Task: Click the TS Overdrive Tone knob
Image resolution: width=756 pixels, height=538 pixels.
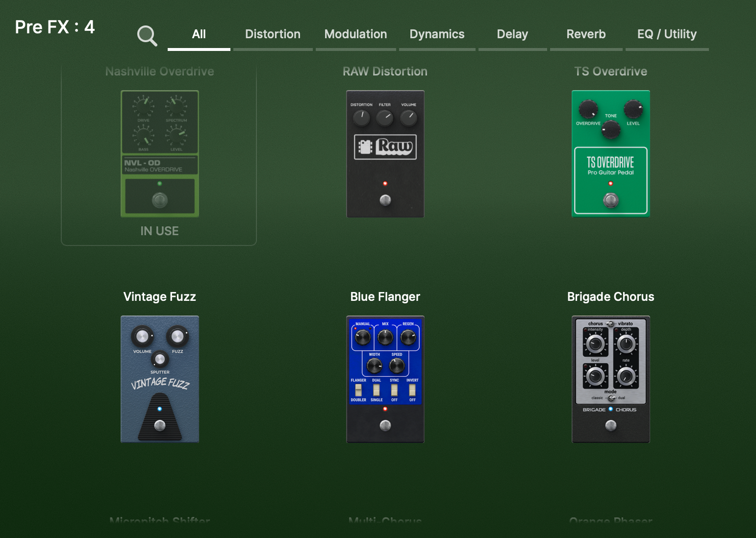Action: point(611,130)
